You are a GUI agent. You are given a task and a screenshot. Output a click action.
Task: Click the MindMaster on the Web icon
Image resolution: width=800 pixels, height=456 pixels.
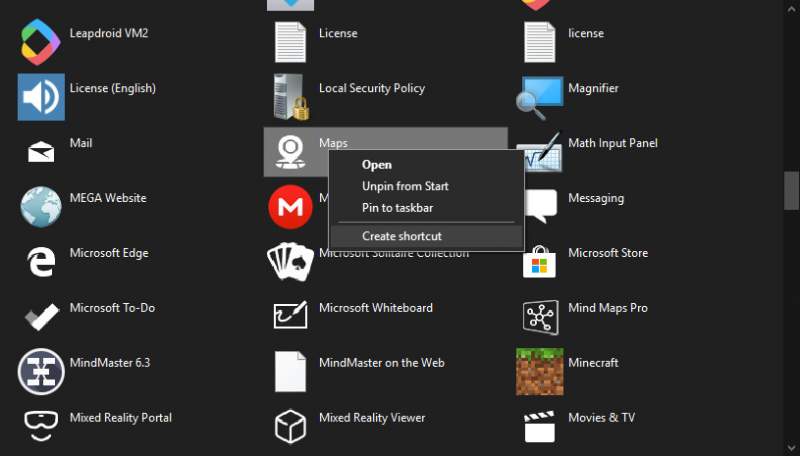point(290,371)
